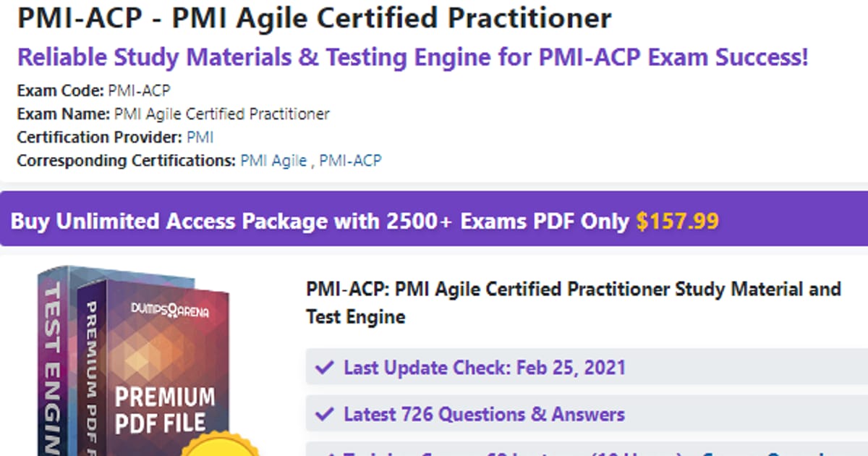Open the PMI Agile certification link
This screenshot has height=456, width=868.
point(273,160)
